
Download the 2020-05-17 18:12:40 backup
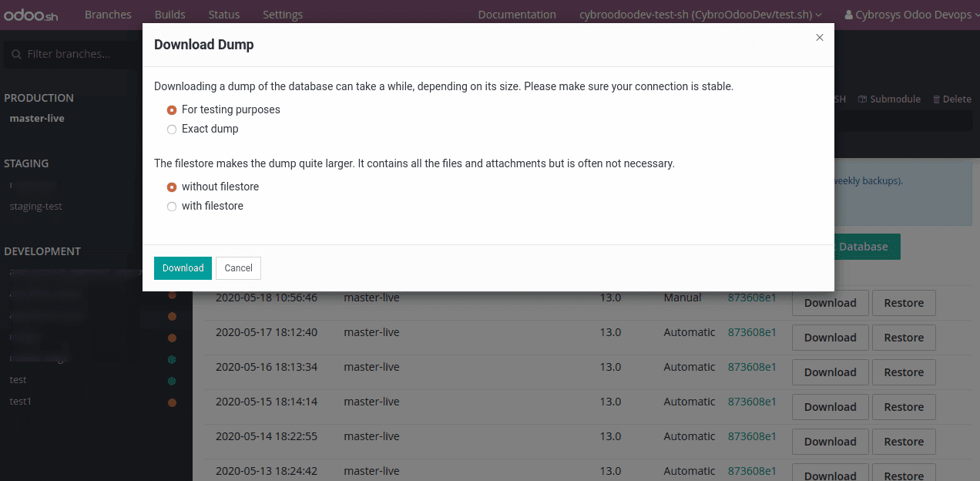click(x=831, y=338)
